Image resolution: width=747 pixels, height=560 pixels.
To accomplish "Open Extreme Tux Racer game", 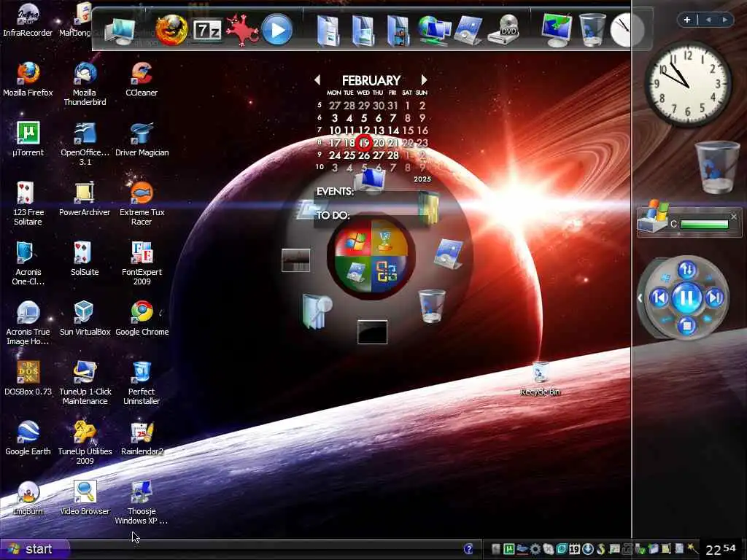I will pos(142,203).
